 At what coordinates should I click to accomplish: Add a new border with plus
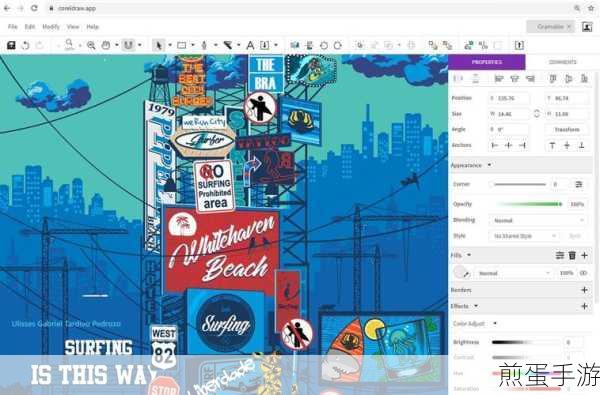click(x=584, y=290)
